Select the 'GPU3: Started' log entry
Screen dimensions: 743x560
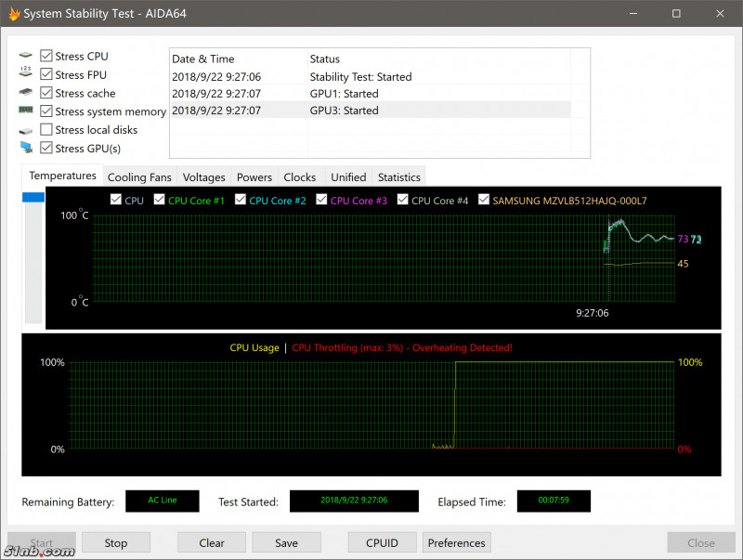coord(370,111)
